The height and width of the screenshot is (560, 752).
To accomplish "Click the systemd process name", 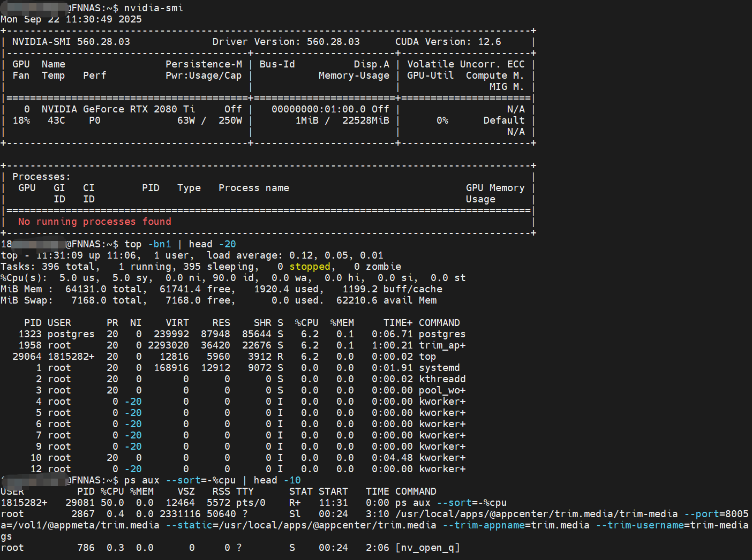I will click(439, 368).
